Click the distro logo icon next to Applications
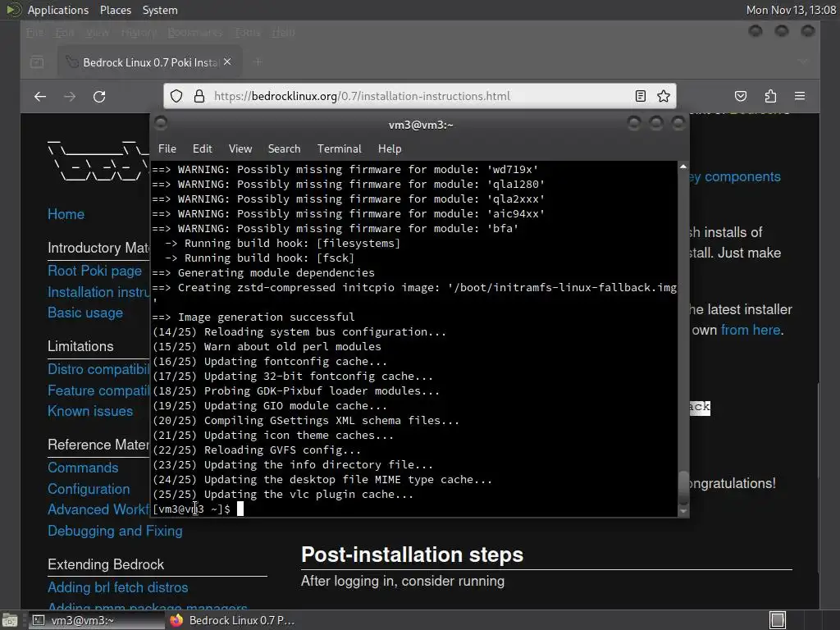 13,10
